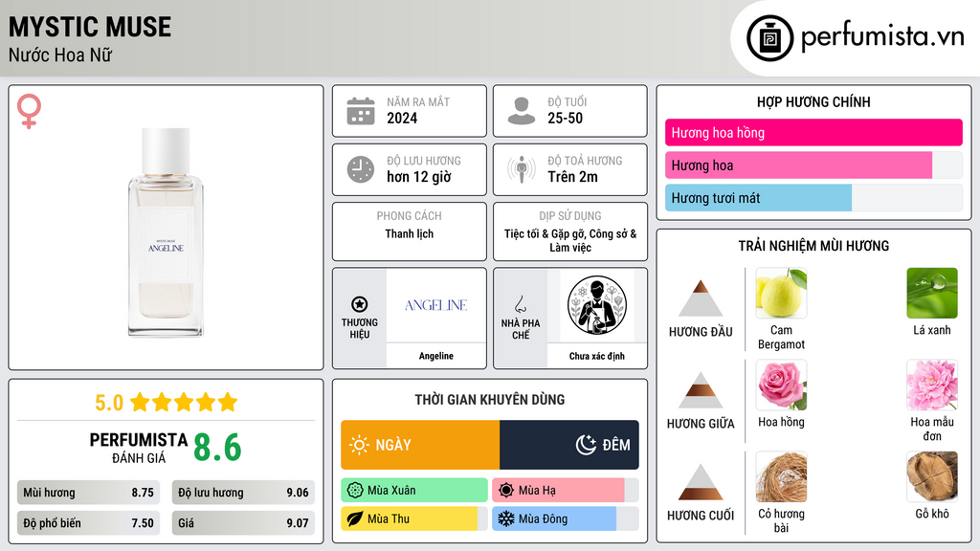The width and height of the screenshot is (980, 551).
Task: Click the sillage icon beside Độ toả hương
Action: 522,169
